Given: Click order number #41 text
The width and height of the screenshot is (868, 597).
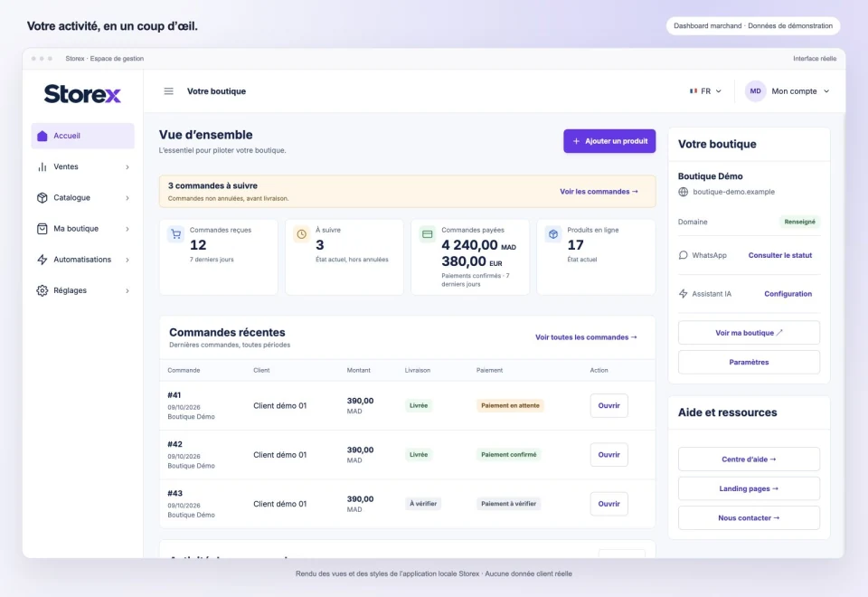Looking at the screenshot, I should point(175,395).
